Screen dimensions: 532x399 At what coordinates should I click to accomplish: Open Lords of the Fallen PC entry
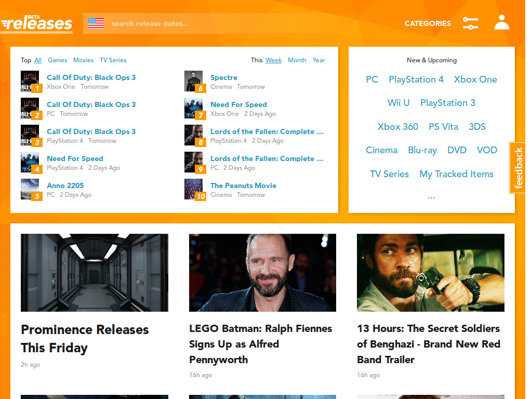click(x=267, y=158)
